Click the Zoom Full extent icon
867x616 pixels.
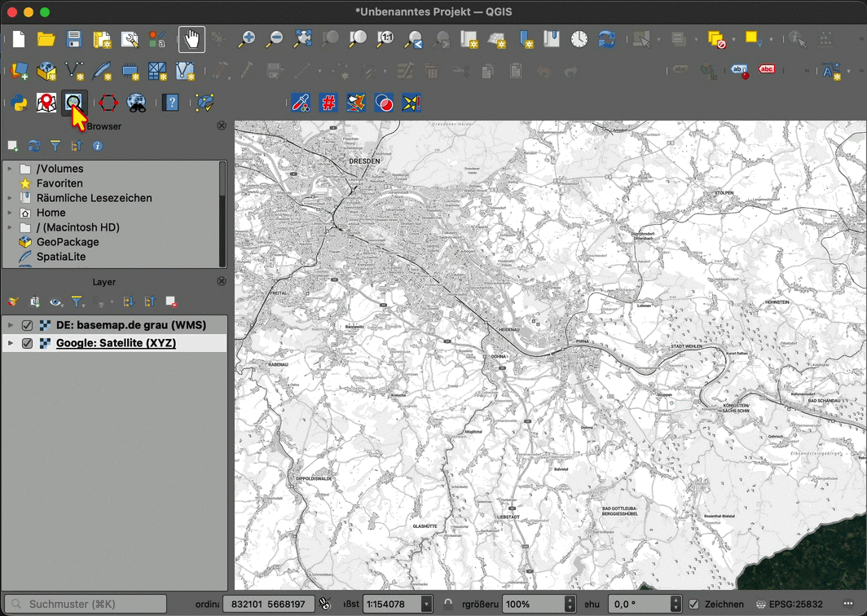pyautogui.click(x=302, y=39)
